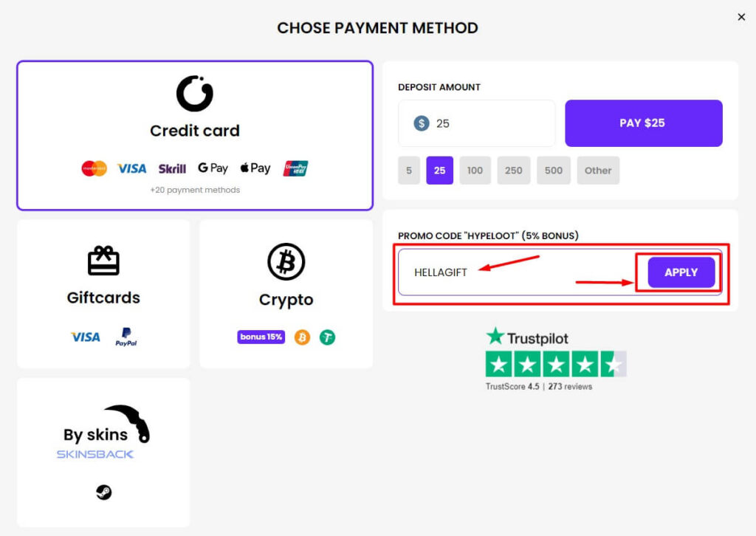This screenshot has height=536, width=756.
Task: Apply the HELLAGIFT promo code
Action: click(x=680, y=272)
